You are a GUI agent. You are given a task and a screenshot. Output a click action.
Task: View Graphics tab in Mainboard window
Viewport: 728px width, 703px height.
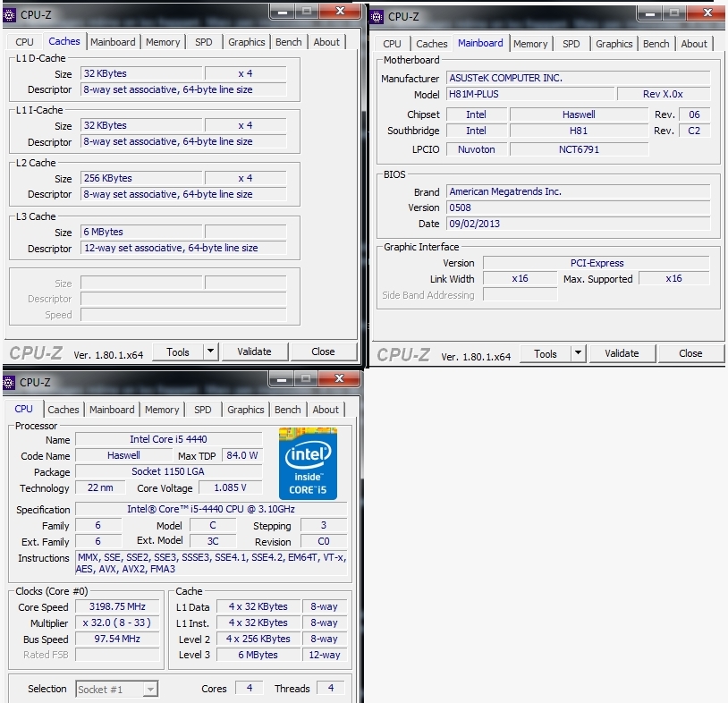614,44
